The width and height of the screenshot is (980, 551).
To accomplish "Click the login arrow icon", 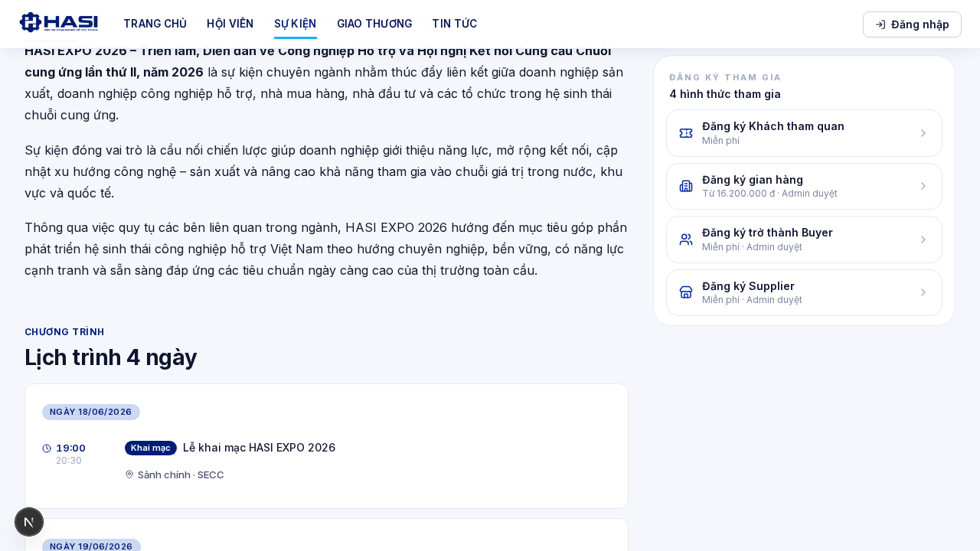I will 880,24.
